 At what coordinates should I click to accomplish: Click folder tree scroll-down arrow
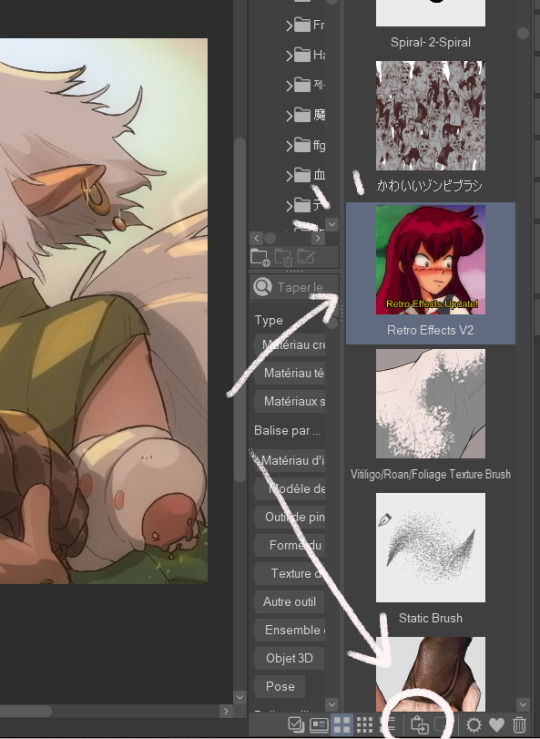(x=332, y=224)
